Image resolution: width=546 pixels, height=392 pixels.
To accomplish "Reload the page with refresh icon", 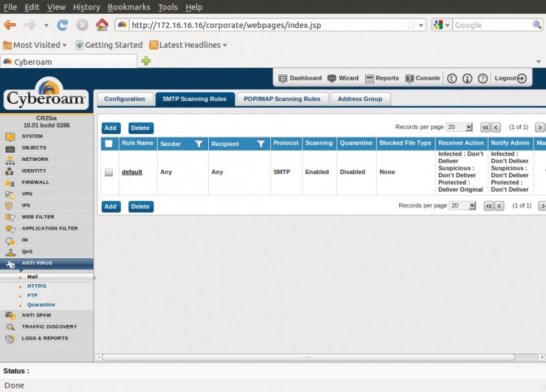I will (x=62, y=25).
